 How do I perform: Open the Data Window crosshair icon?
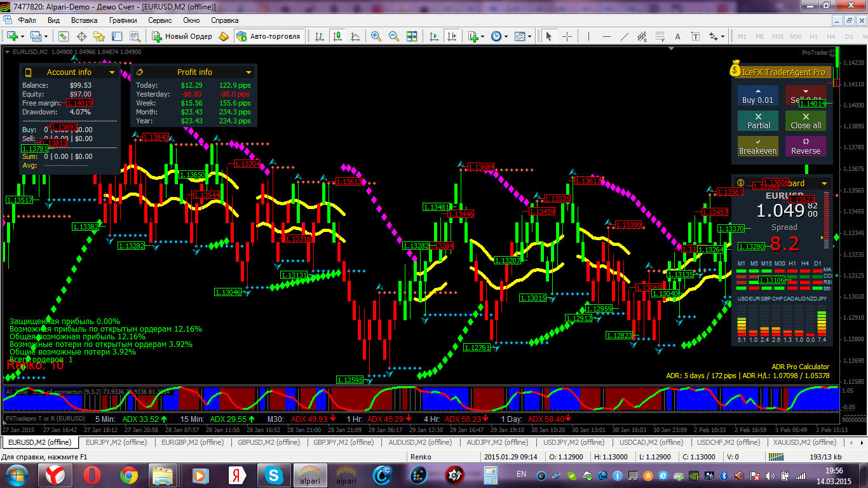[x=82, y=36]
